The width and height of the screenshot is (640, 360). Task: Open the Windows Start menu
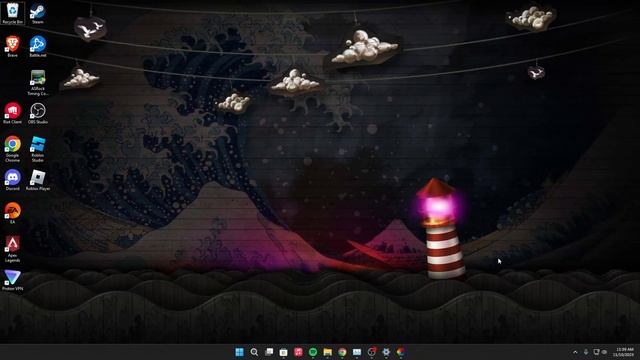point(240,352)
